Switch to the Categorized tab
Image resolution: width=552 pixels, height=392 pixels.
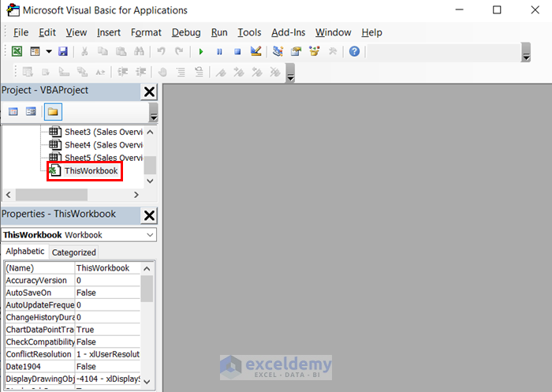tap(74, 252)
